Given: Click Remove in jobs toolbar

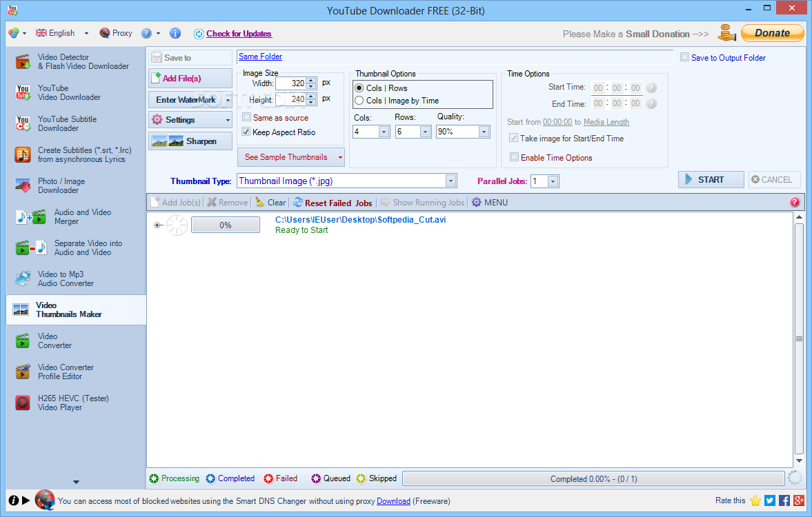Looking at the screenshot, I should (228, 203).
